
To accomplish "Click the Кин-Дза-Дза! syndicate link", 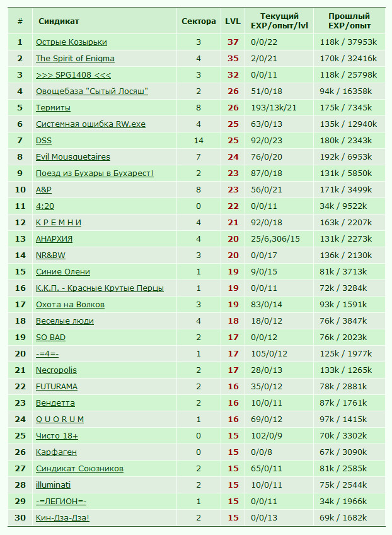I will [62, 517].
